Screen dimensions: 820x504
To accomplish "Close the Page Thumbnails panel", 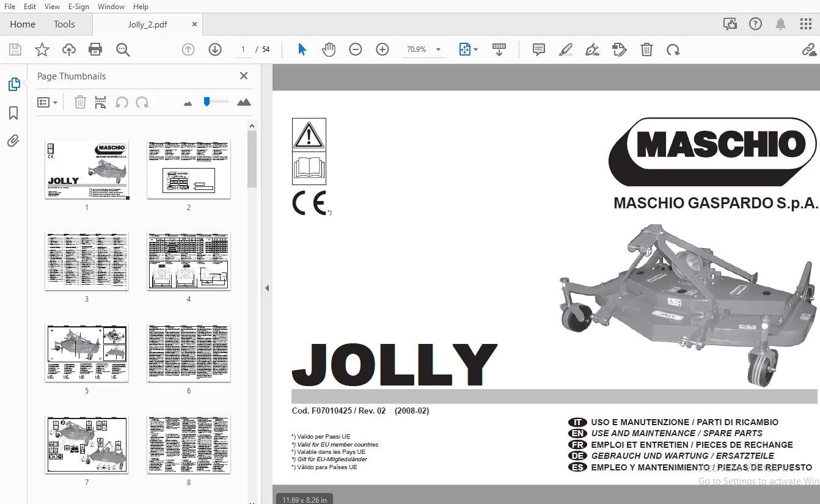I will 244,76.
